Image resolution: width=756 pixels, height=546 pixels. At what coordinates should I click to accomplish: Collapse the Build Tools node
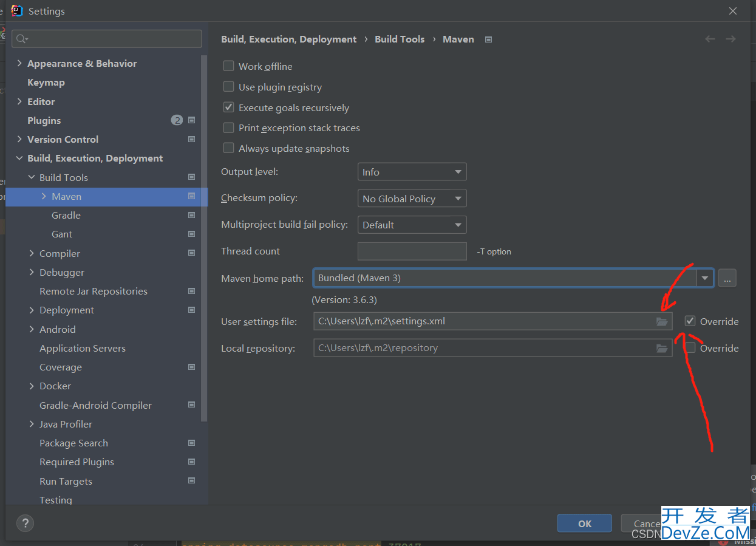(x=32, y=177)
